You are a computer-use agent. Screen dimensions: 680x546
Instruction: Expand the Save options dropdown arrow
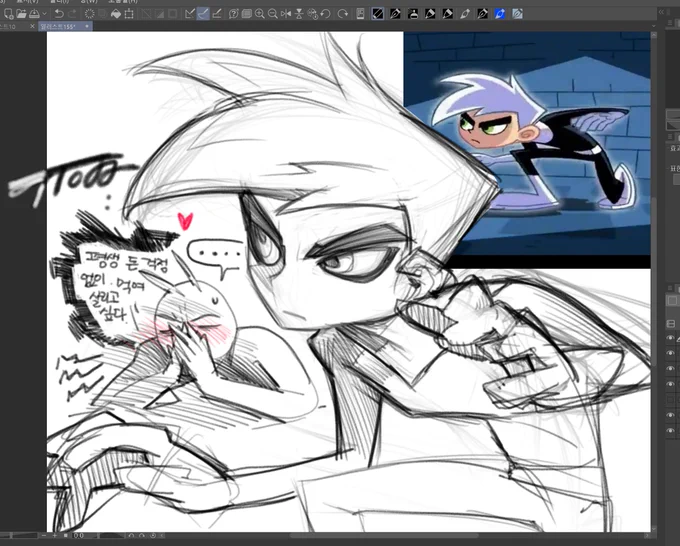[x=44, y=14]
